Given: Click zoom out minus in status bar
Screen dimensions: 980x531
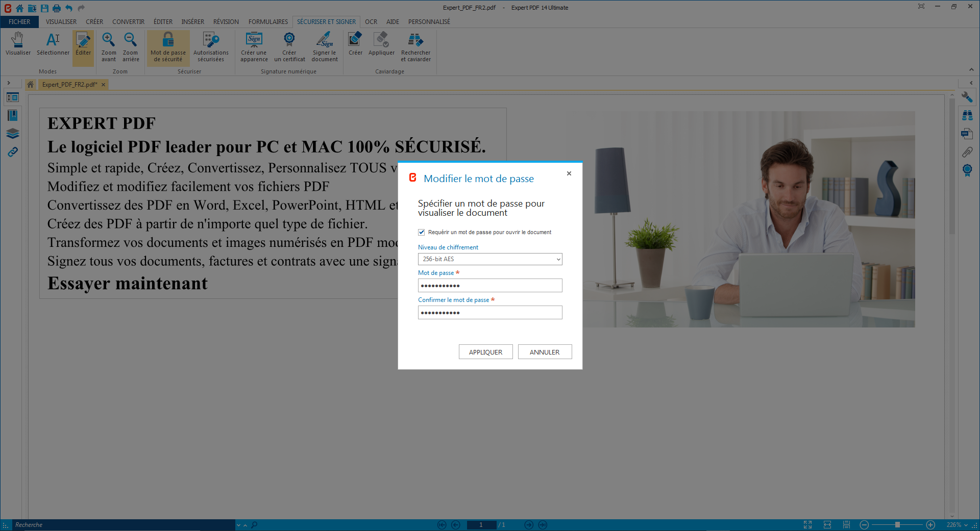Looking at the screenshot, I should pos(864,525).
